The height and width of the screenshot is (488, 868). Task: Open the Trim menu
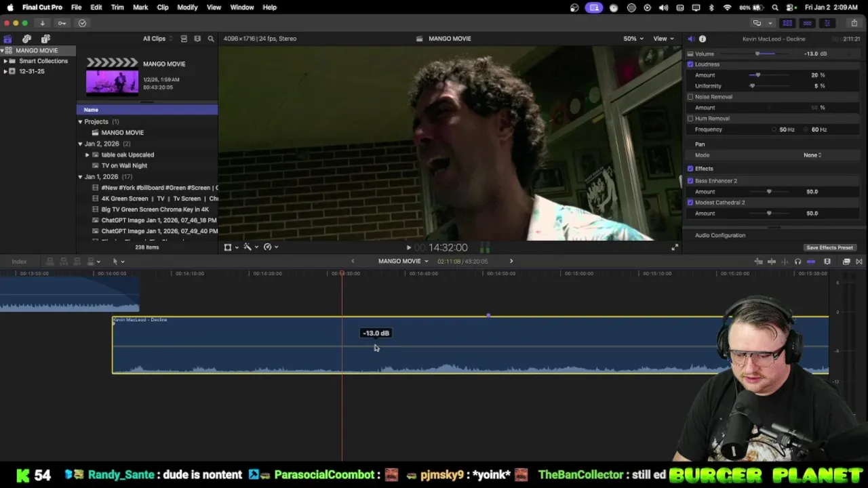pos(117,7)
